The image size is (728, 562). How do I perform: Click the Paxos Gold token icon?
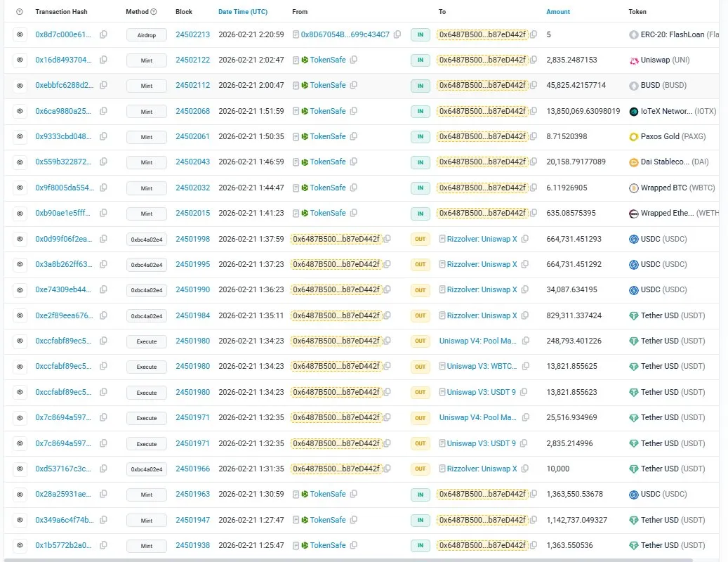(633, 136)
